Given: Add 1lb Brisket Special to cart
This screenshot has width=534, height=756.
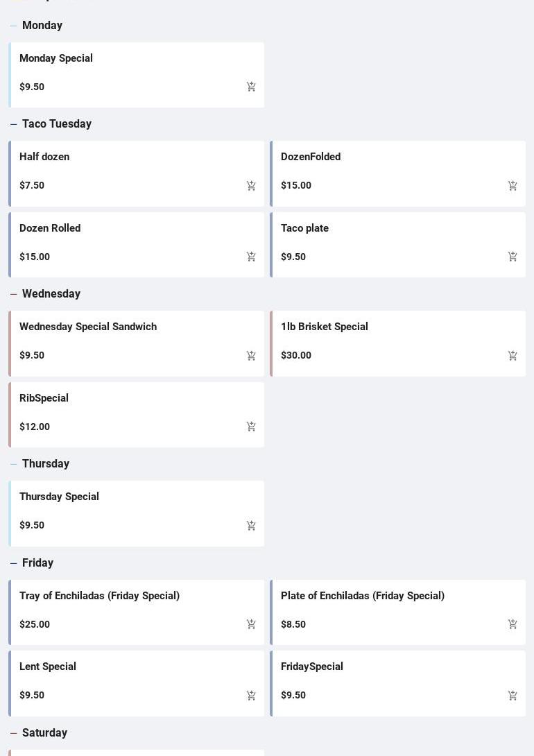Looking at the screenshot, I should [513, 356].
